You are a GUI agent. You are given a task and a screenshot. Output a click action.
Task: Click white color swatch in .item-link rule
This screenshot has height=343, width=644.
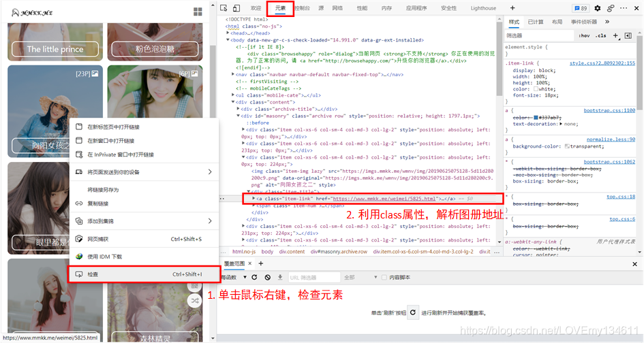[x=536, y=89]
